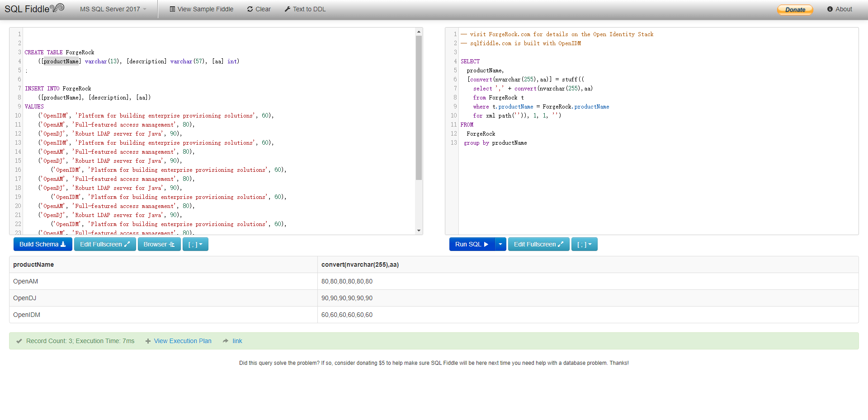This screenshot has height=420, width=868.
Task: Open the About page
Action: click(x=840, y=9)
